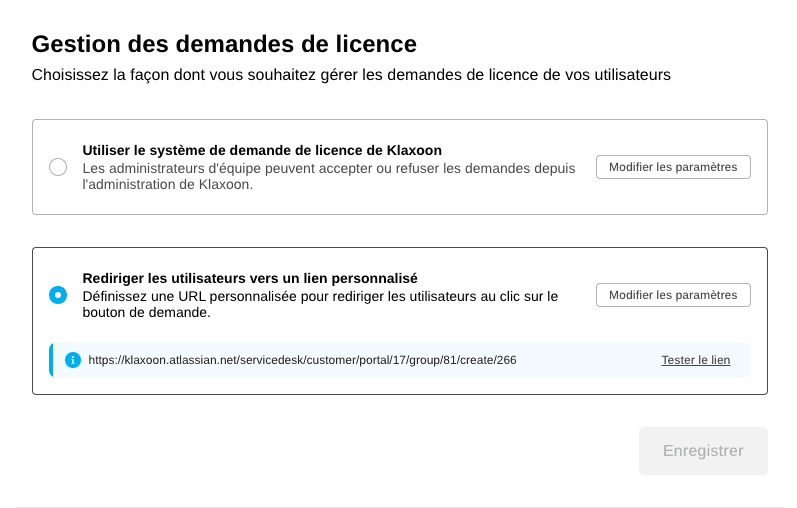This screenshot has width=797, height=508.
Task: Select the custom link redirect radio button
Action: coord(58,295)
